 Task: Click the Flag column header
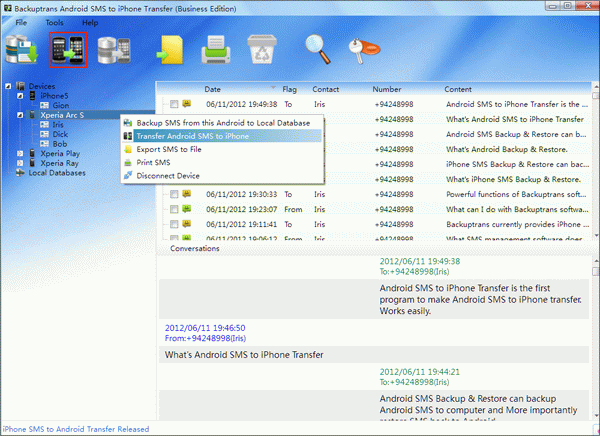click(290, 89)
